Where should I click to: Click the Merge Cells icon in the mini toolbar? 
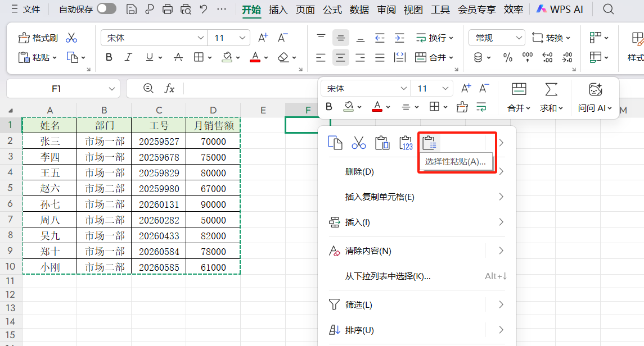pyautogui.click(x=518, y=89)
